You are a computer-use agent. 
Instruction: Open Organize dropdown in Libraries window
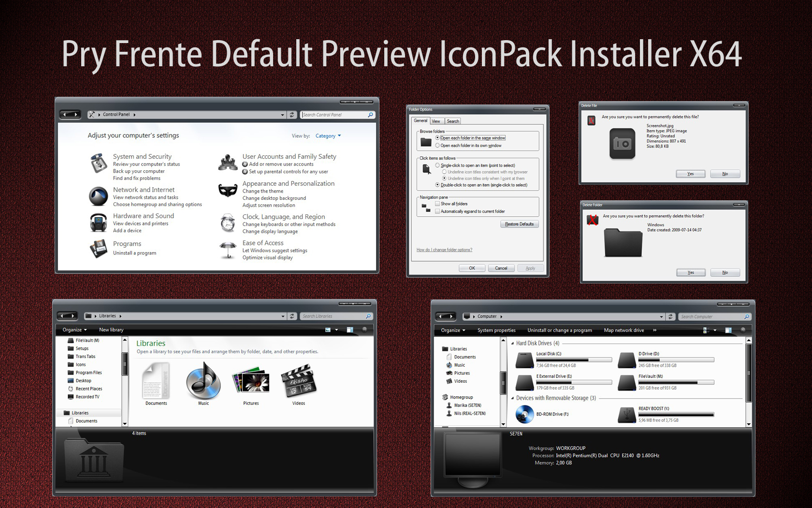pos(74,329)
